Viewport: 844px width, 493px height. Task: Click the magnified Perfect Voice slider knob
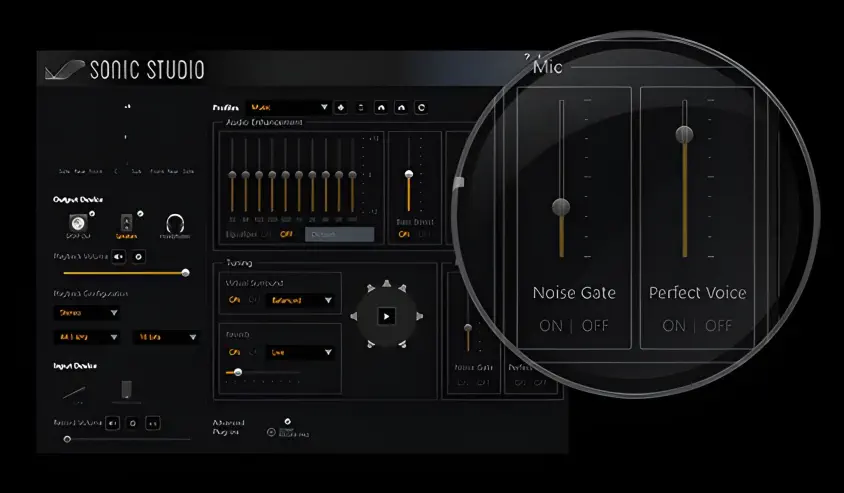[684, 135]
